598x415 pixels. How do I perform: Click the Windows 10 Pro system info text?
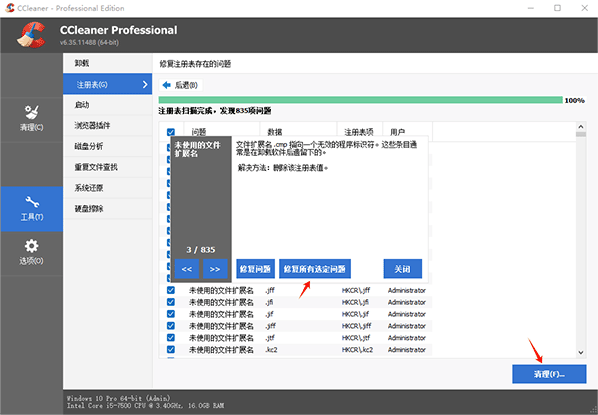(119, 398)
